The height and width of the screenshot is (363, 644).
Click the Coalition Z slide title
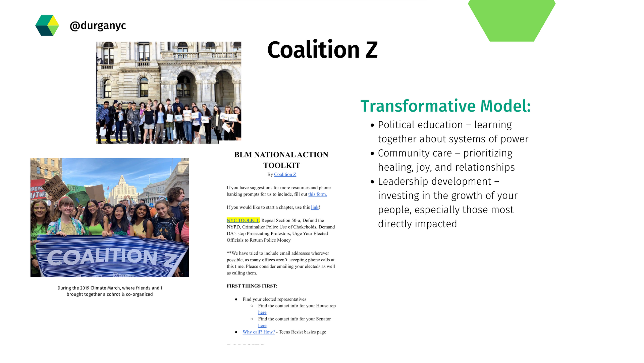[322, 50]
